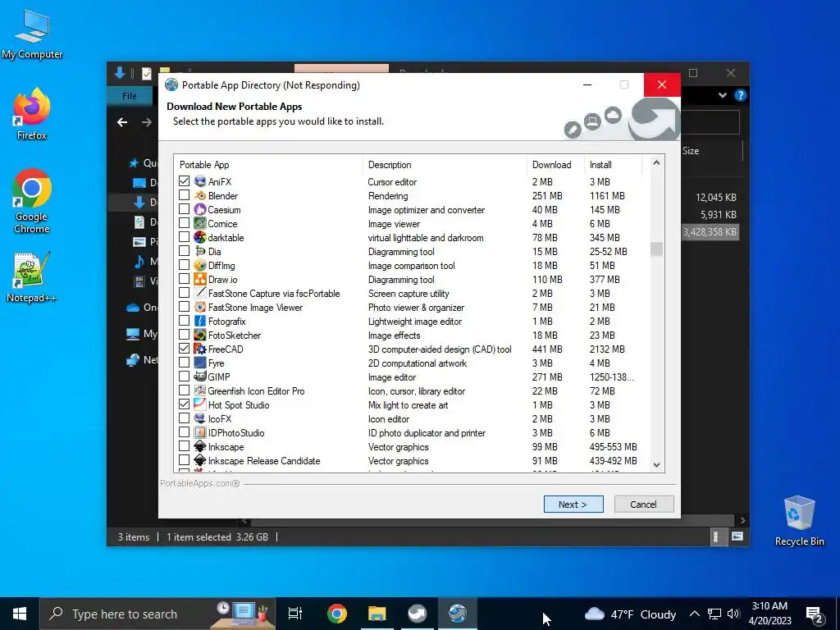The image size is (840, 630).
Task: Click the FotoSketcher app icon
Action: pyautogui.click(x=200, y=335)
